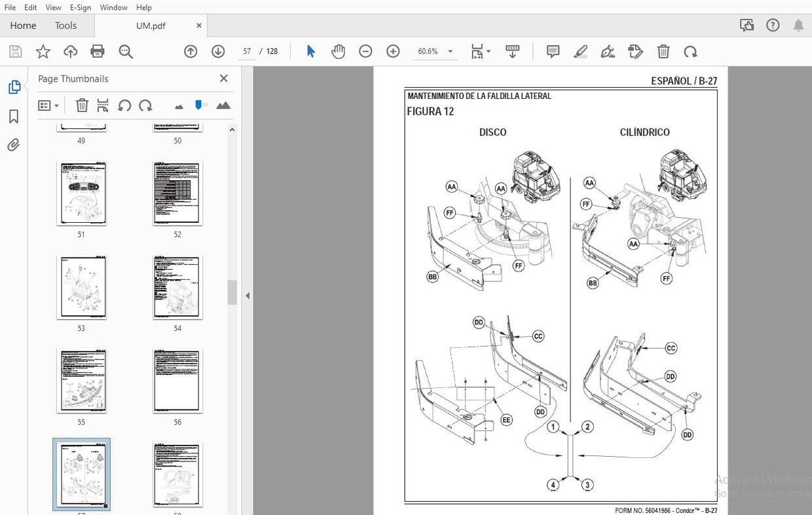Open the E-Sign menu
This screenshot has height=515, width=812.
pos(80,7)
